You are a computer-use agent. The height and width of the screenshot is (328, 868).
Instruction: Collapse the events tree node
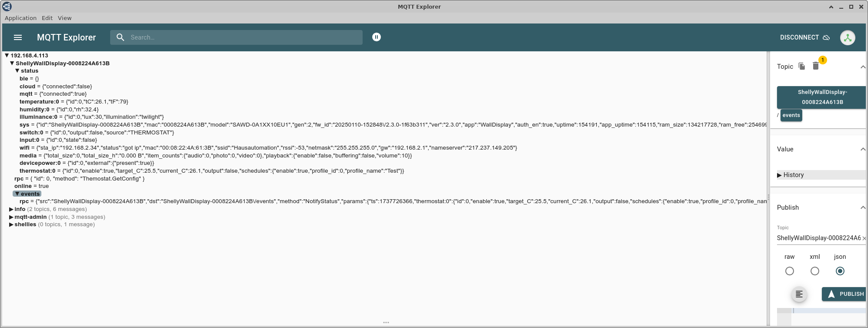[17, 194]
